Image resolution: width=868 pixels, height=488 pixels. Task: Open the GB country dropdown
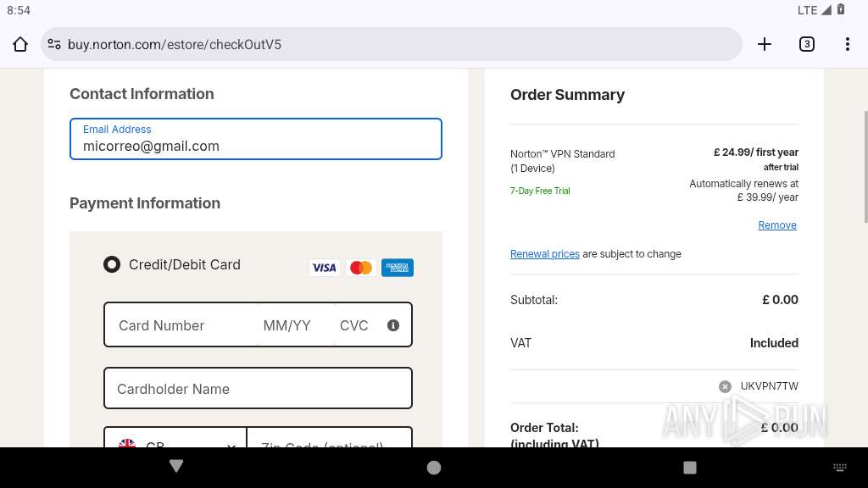[x=175, y=437]
